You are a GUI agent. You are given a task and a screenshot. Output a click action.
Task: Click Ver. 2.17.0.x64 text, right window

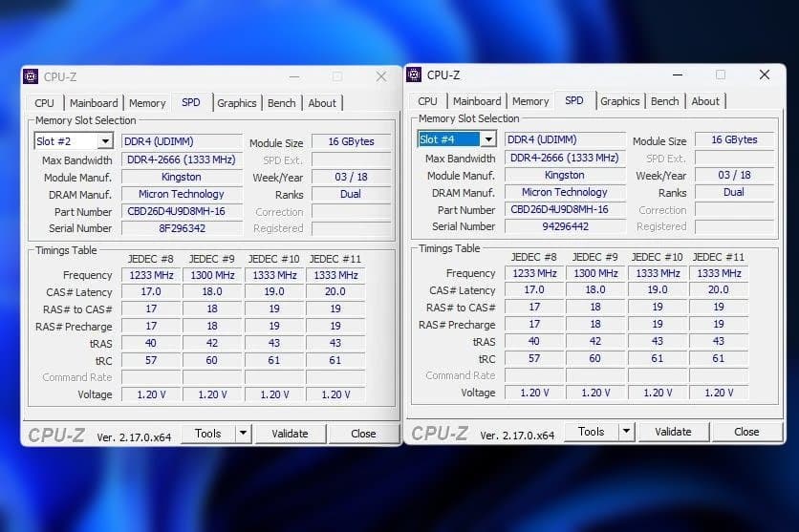(x=517, y=436)
